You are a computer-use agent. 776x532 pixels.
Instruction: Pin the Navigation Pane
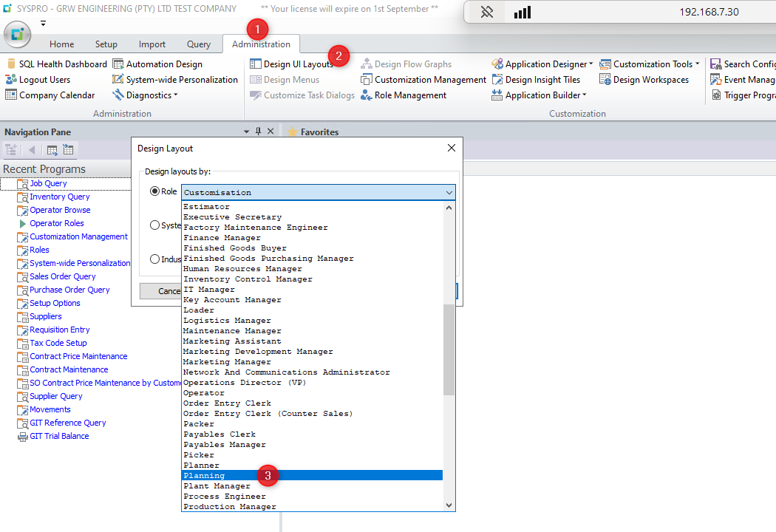(x=258, y=131)
